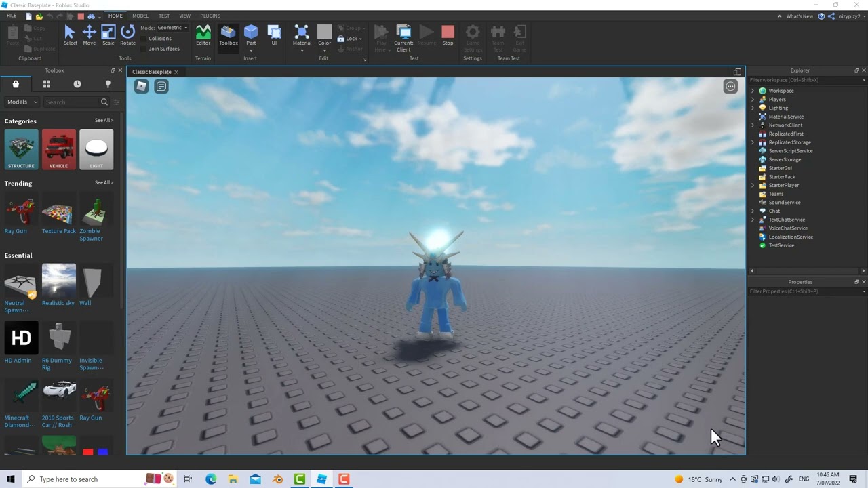
Task: Switch the Current: Client view button
Action: 403,37
